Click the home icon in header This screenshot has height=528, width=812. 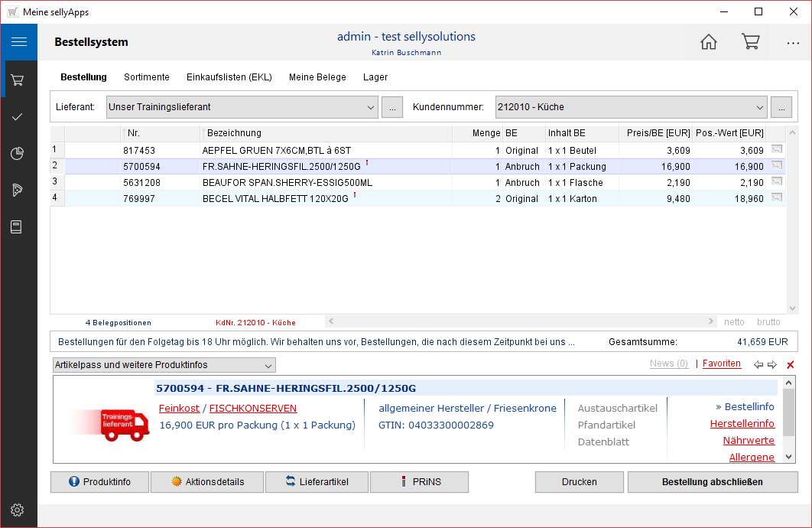pos(709,42)
